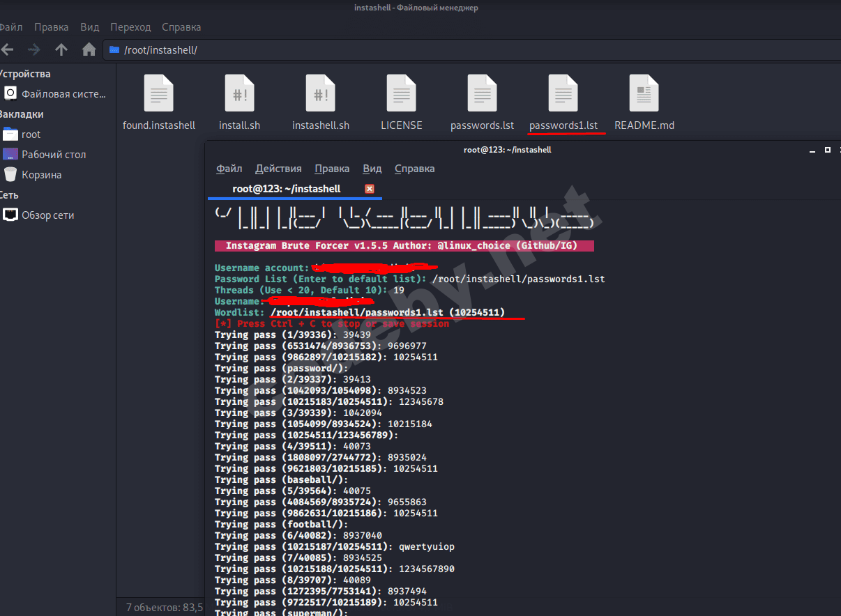This screenshot has height=616, width=841.
Task: Click the Threads prompt line in terminal
Action: [310, 290]
